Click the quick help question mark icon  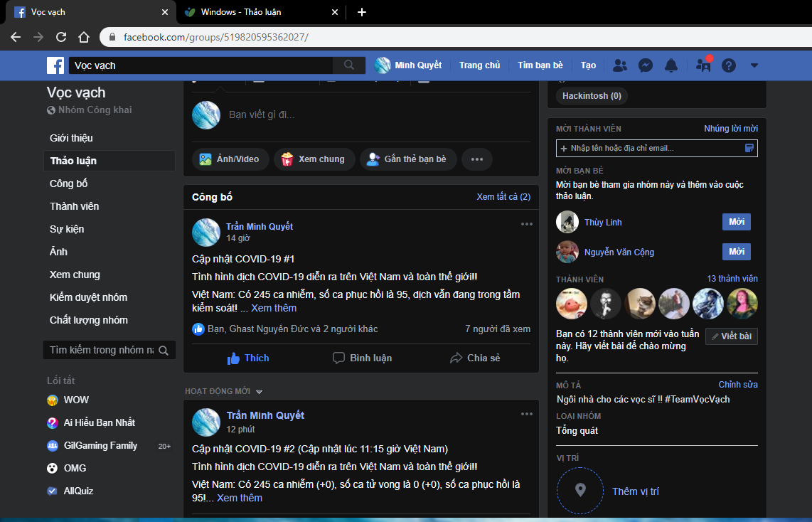pyautogui.click(x=729, y=65)
